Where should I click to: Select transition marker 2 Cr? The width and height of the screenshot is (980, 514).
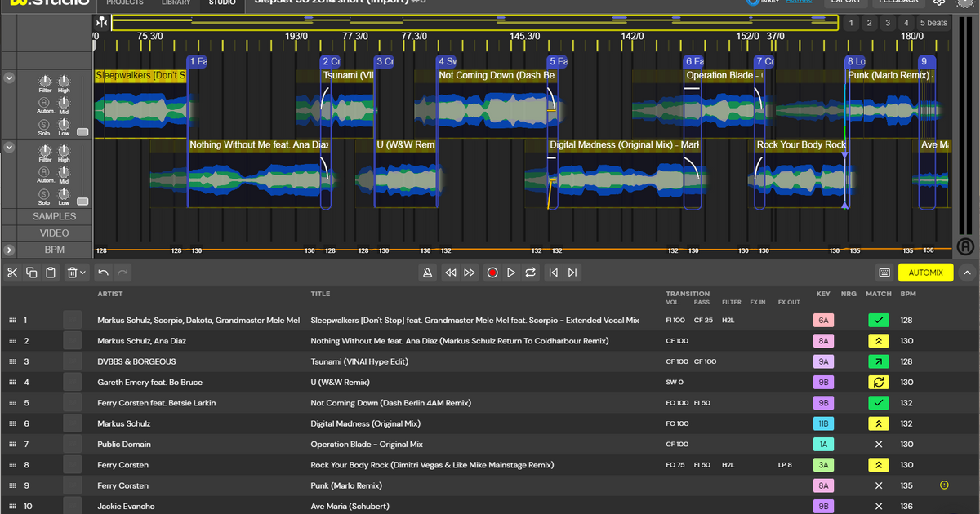[x=330, y=61]
